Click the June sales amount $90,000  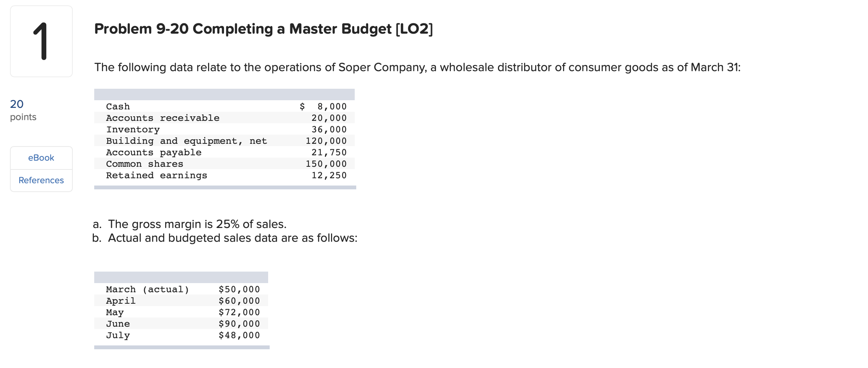pos(239,324)
